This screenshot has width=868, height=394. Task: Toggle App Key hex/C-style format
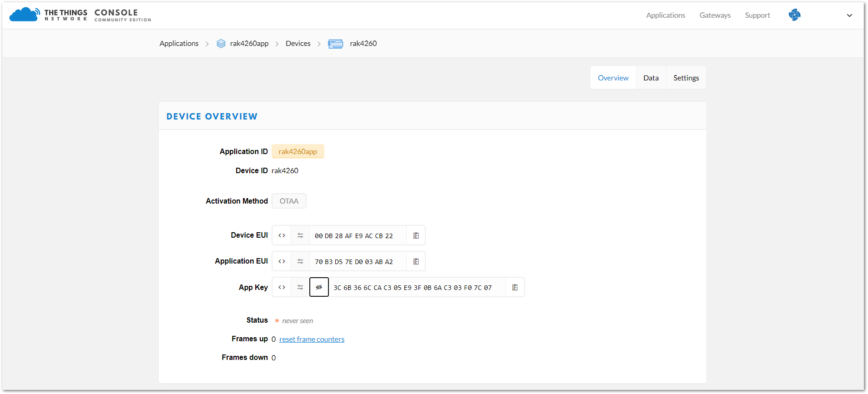(x=282, y=287)
